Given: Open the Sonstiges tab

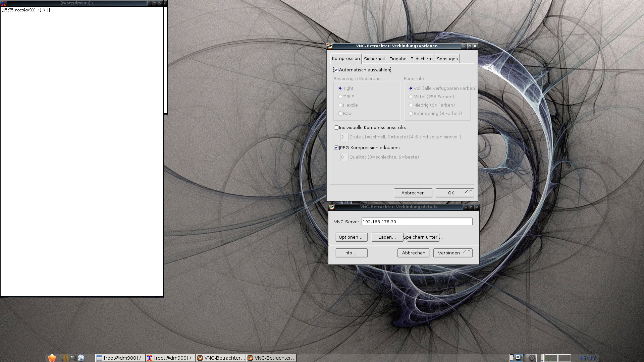Looking at the screenshot, I should pos(447,59).
